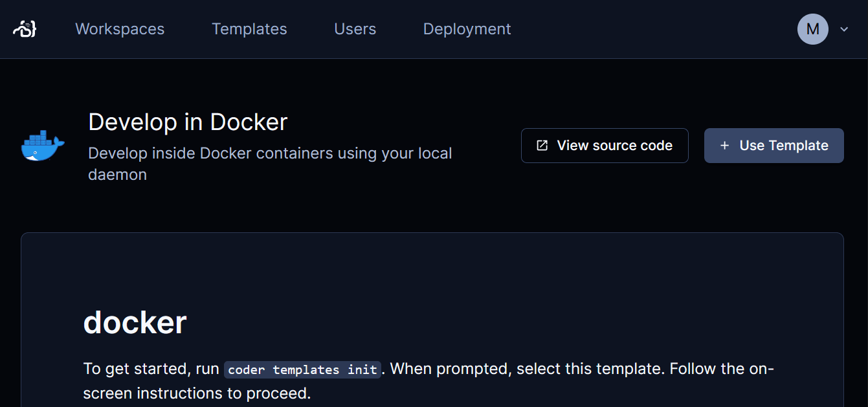868x407 pixels.
Task: Click the Docker whale template icon
Action: 43,146
